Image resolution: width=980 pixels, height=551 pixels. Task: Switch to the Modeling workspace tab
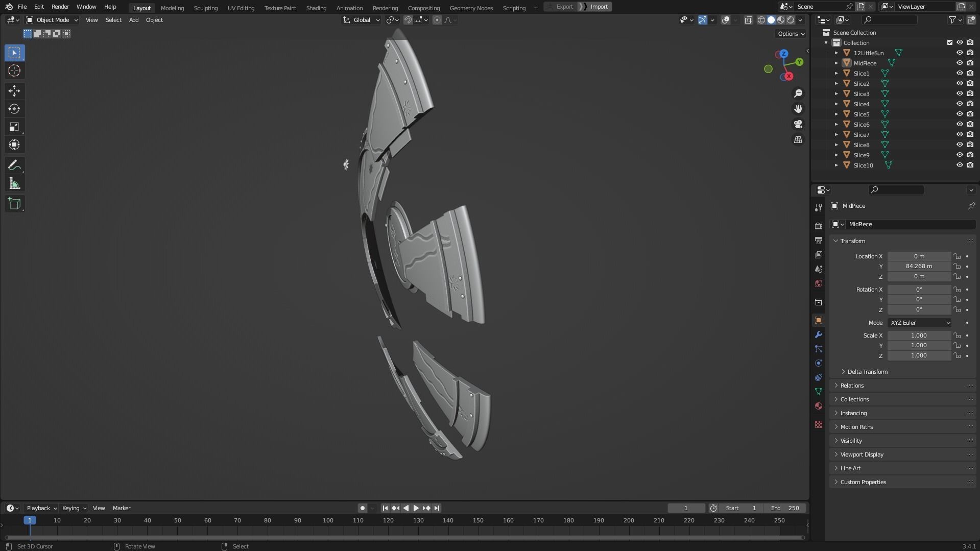tap(172, 8)
